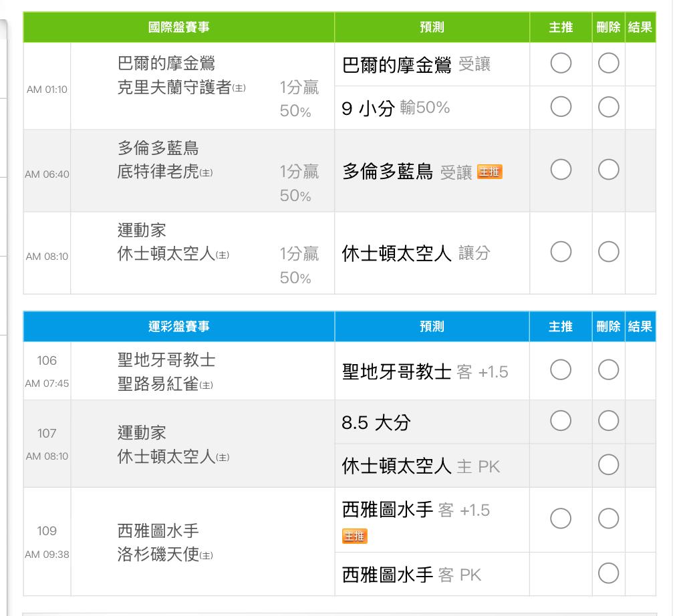Click 主推 header in the blue table
681x616 pixels.
click(561, 327)
